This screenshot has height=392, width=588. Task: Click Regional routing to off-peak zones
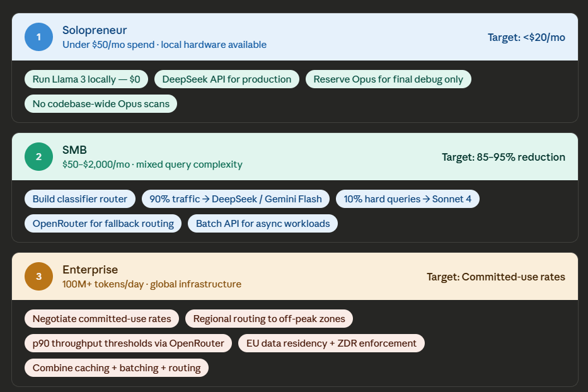pyautogui.click(x=269, y=318)
